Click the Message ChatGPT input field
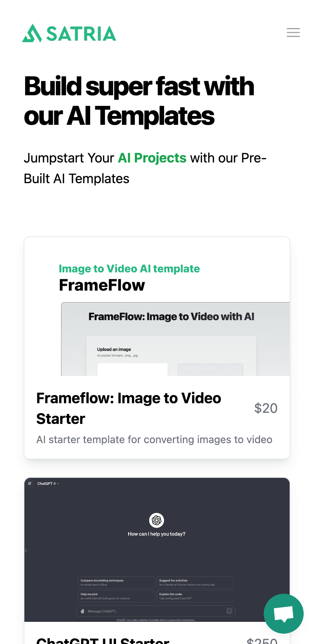Screen dimensions: 314x644 coord(156,611)
